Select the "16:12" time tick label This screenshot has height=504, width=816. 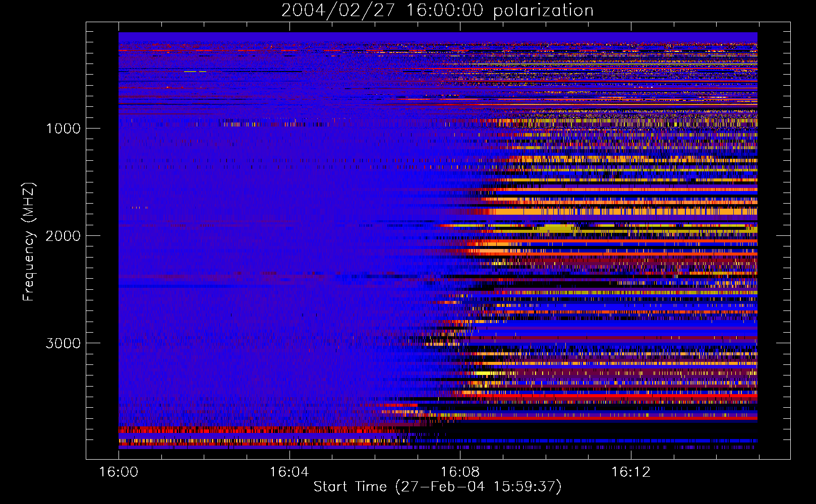631,472
